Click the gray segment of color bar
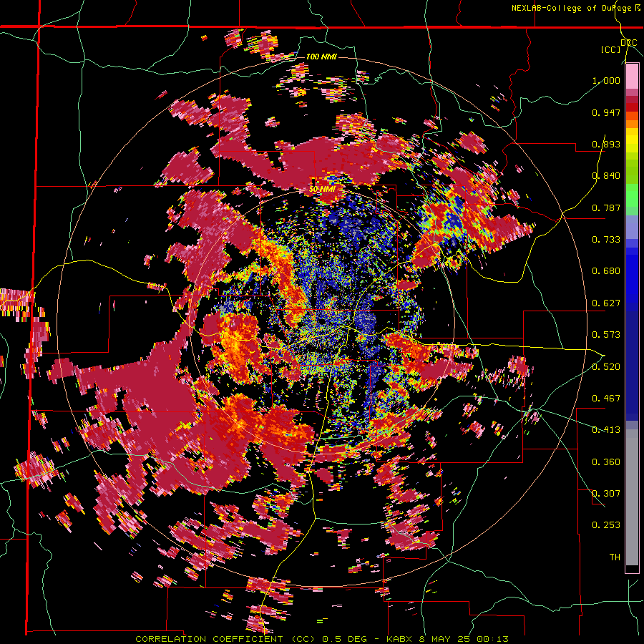This screenshot has height=644, width=644. coord(632,497)
